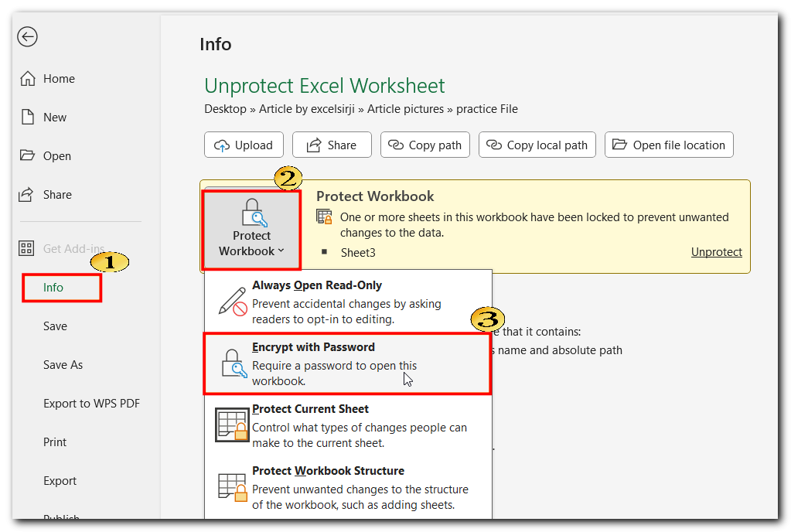791x532 pixels.
Task: Select Export to WPS PDF
Action: coord(91,404)
